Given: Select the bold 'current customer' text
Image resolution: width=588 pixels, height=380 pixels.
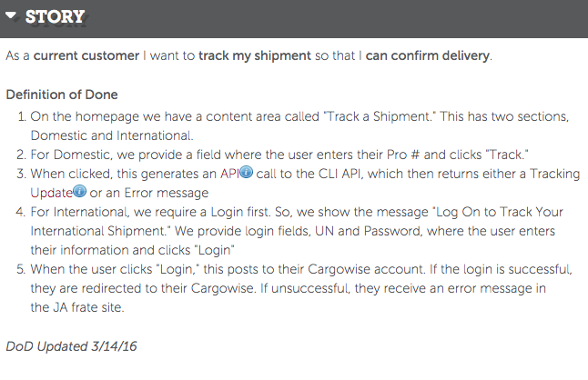Looking at the screenshot, I should pyautogui.click(x=86, y=55).
